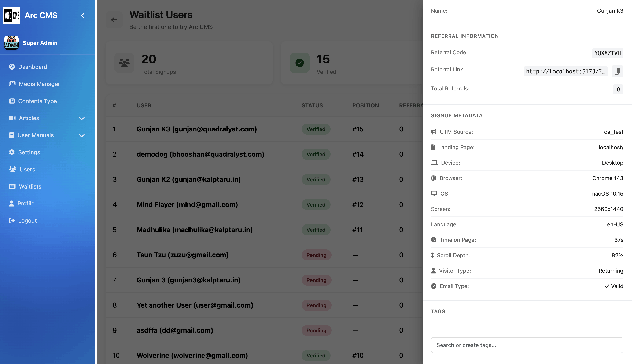The width and height of the screenshot is (634, 364).
Task: Open the Waitlists list icon
Action: click(x=12, y=186)
